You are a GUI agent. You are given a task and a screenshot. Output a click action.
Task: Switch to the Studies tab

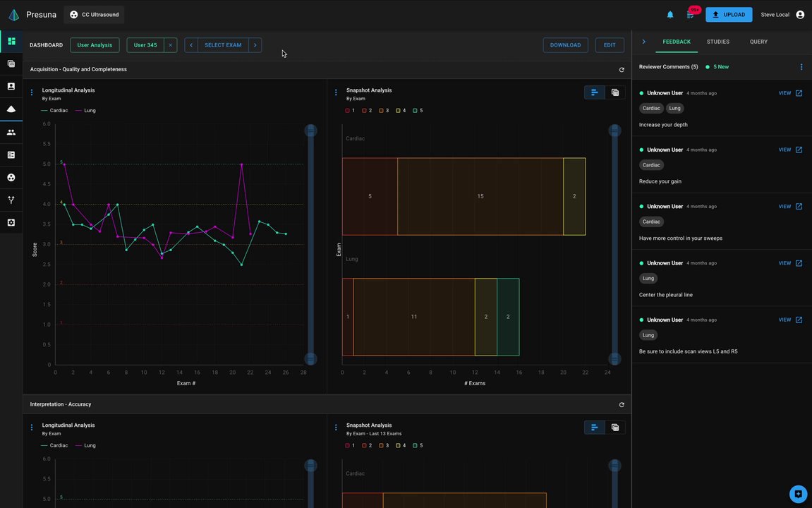[717, 42]
